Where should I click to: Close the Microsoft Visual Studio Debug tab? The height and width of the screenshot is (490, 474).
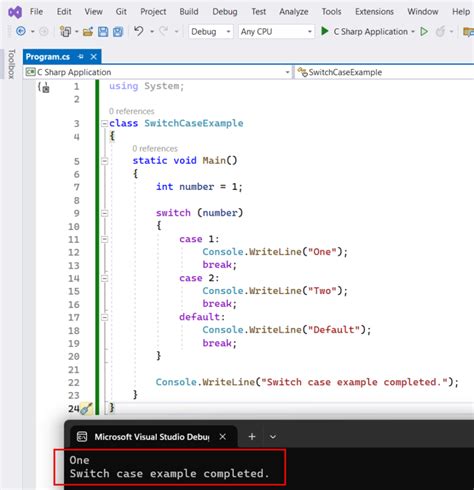223,436
